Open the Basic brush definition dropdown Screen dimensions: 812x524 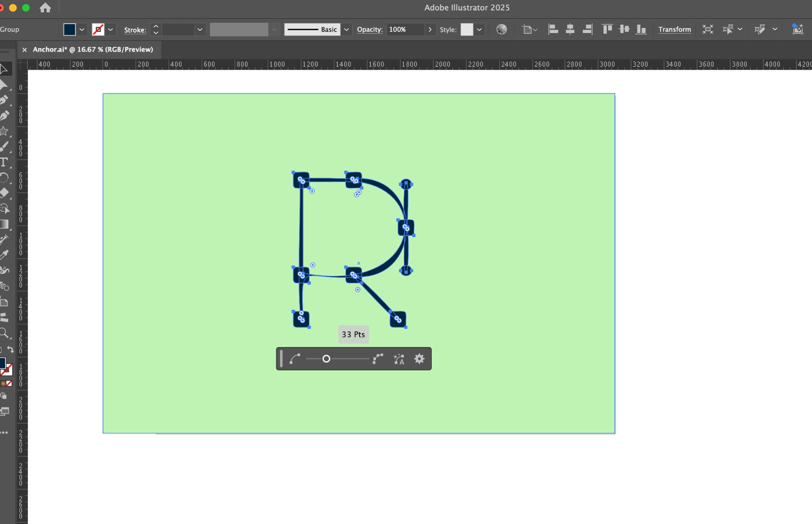(x=346, y=30)
